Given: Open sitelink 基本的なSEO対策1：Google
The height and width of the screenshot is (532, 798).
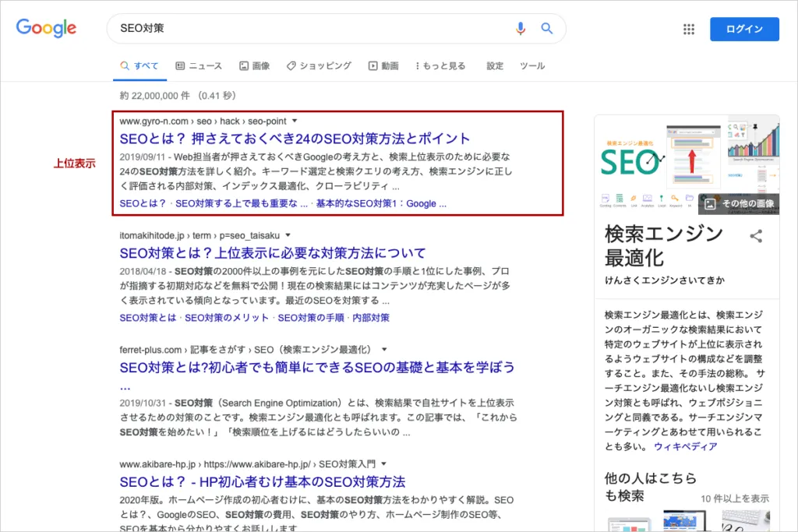Looking at the screenshot, I should [381, 203].
